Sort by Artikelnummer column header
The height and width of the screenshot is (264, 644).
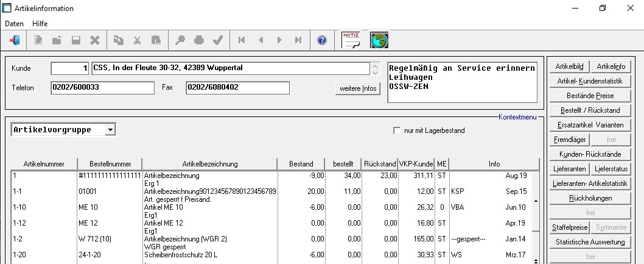pos(44,164)
